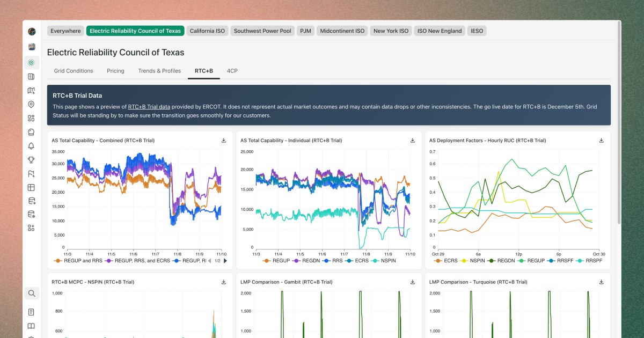644x338 pixels.
Task: Go to next legend page arrow
Action: pyautogui.click(x=225, y=261)
